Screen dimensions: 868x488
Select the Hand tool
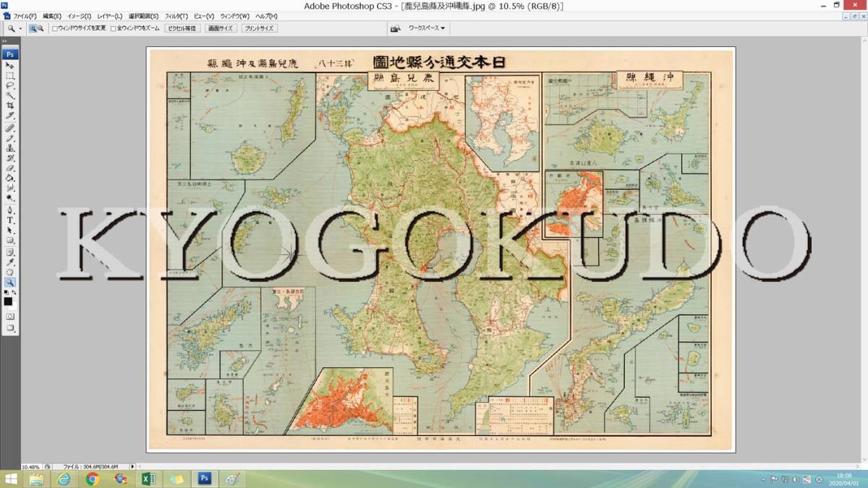[x=10, y=272]
